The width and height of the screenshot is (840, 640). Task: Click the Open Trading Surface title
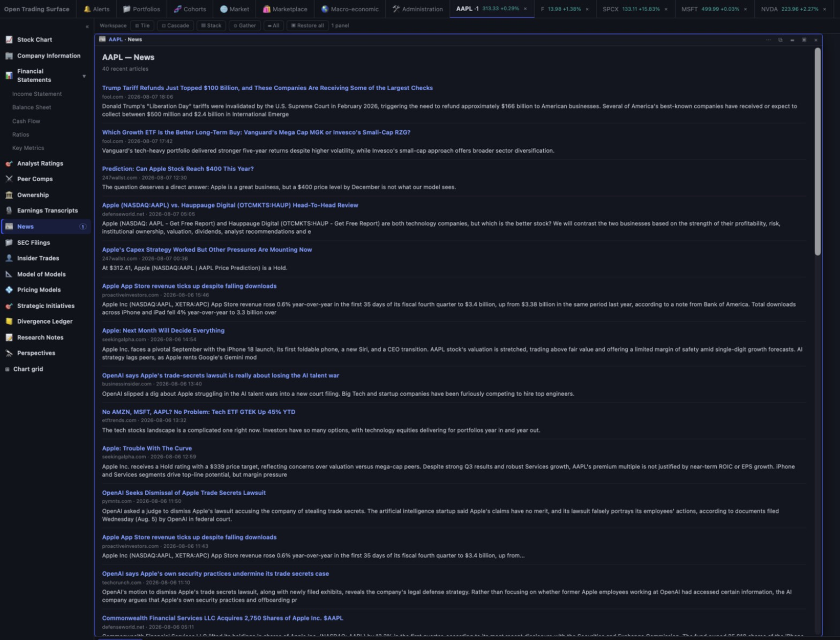(36, 9)
